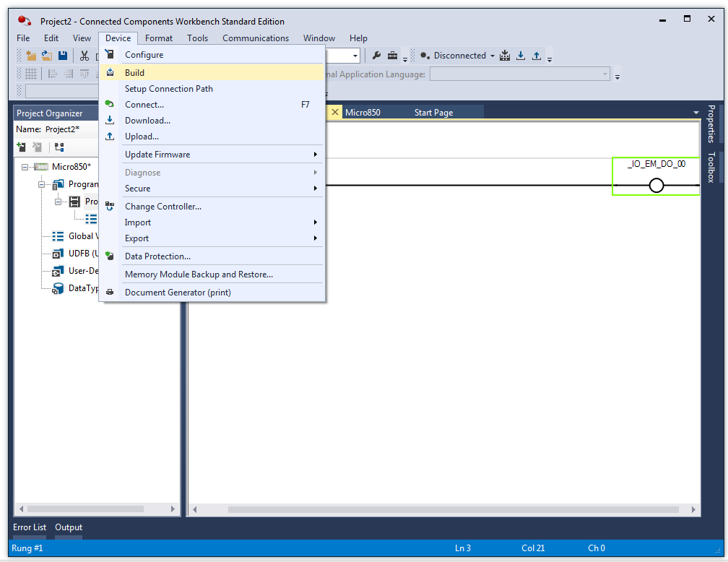
Task: Open the Output tab
Action: (x=69, y=527)
